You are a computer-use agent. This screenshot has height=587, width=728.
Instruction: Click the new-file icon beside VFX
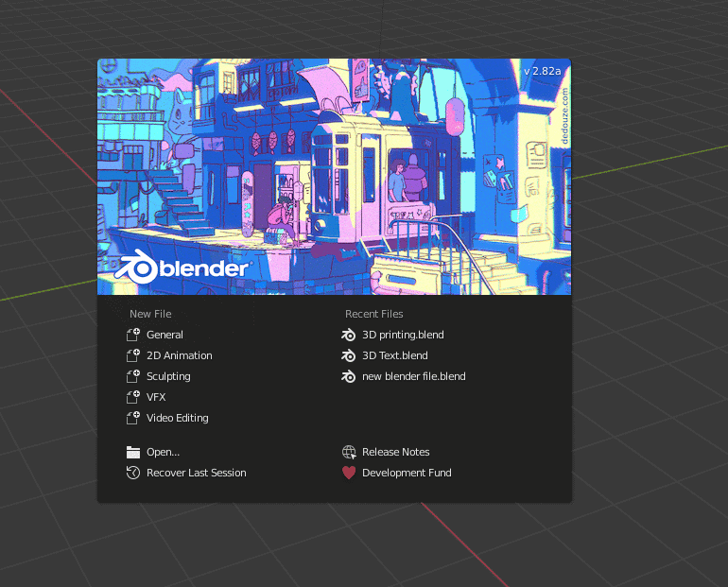(x=132, y=397)
